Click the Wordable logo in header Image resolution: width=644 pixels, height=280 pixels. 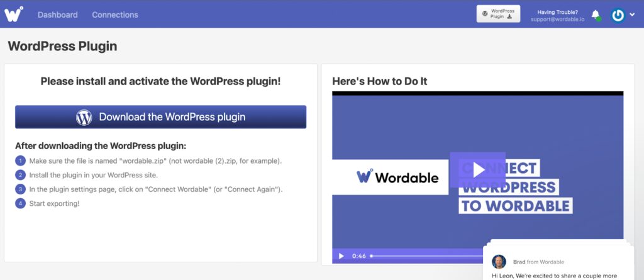[14, 14]
